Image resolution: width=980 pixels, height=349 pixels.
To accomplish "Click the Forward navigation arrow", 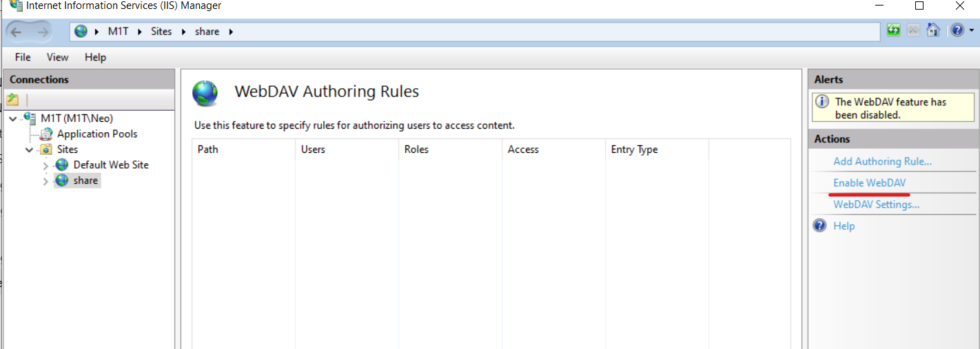I will pyautogui.click(x=43, y=32).
